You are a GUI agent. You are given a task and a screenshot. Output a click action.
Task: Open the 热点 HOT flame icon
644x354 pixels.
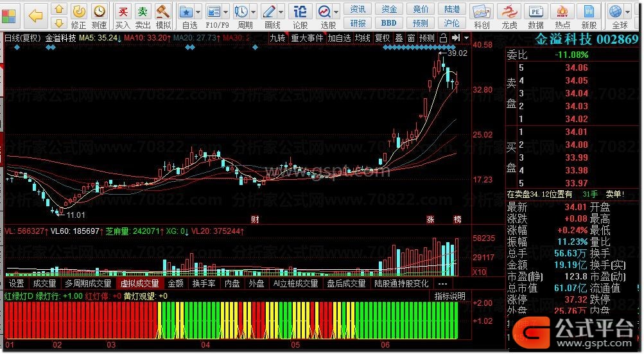click(x=562, y=12)
